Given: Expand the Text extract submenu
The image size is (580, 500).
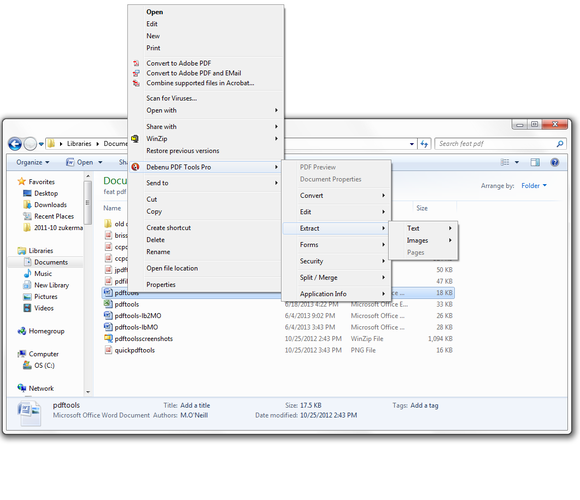Looking at the screenshot, I should [450, 228].
